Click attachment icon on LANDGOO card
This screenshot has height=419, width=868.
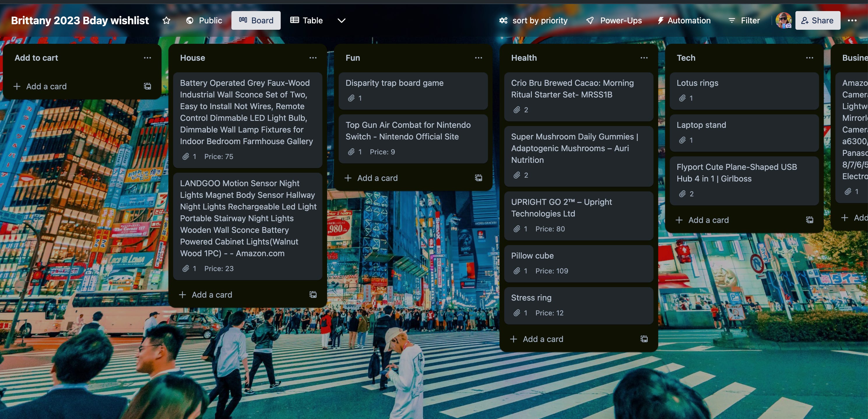186,268
